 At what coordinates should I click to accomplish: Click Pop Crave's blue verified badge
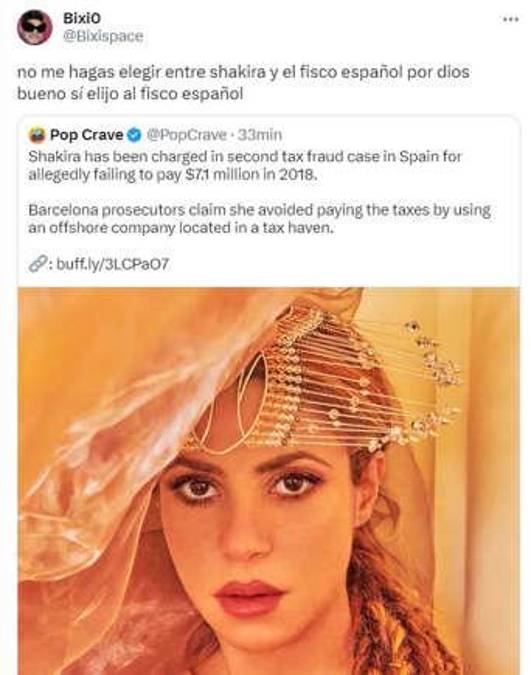click(135, 135)
